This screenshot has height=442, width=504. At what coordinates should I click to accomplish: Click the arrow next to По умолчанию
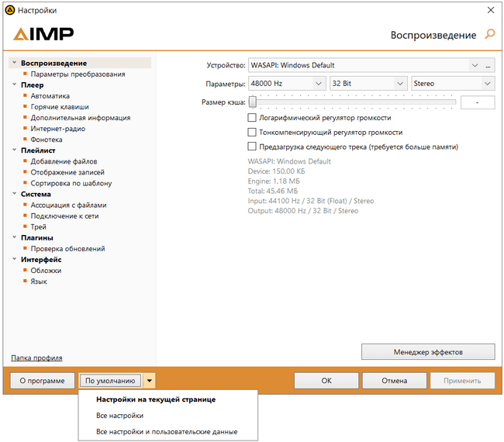pyautogui.click(x=150, y=381)
